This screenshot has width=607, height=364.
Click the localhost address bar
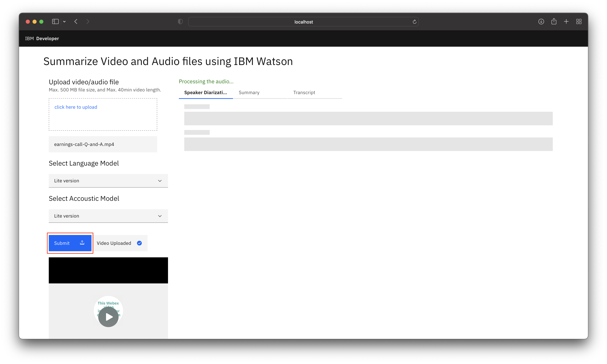(x=303, y=22)
